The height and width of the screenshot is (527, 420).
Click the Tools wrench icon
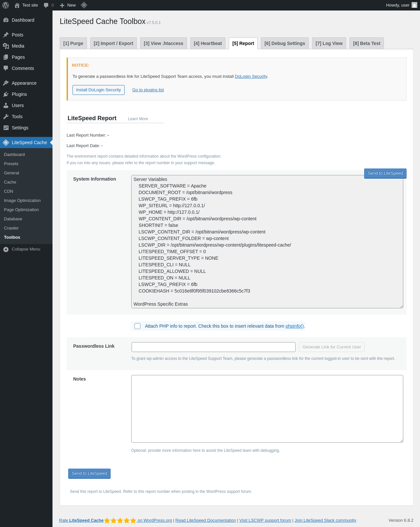[x=6, y=117]
